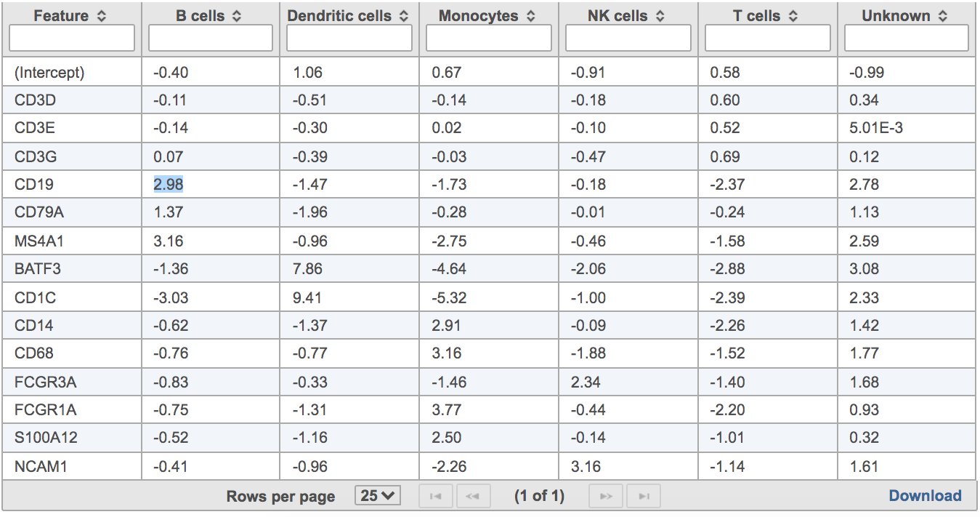Viewport: 980px width, 517px height.
Task: Focus the Monocytes filter box
Action: coord(489,39)
